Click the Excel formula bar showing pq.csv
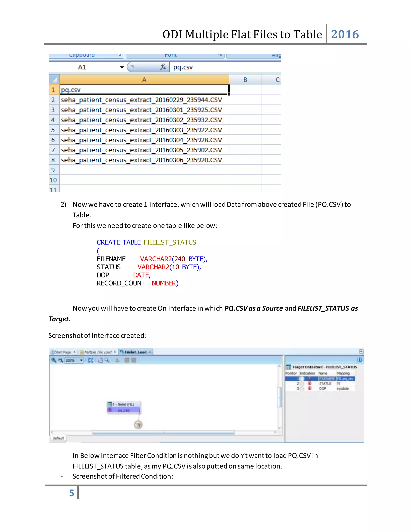411x532 pixels. pyautogui.click(x=225, y=67)
